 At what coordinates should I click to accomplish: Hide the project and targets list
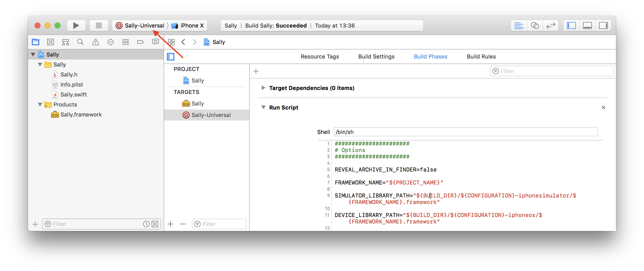(x=171, y=57)
